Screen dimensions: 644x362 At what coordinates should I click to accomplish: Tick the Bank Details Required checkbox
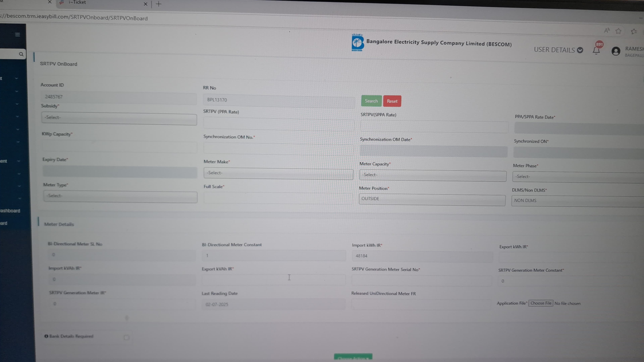(x=126, y=338)
